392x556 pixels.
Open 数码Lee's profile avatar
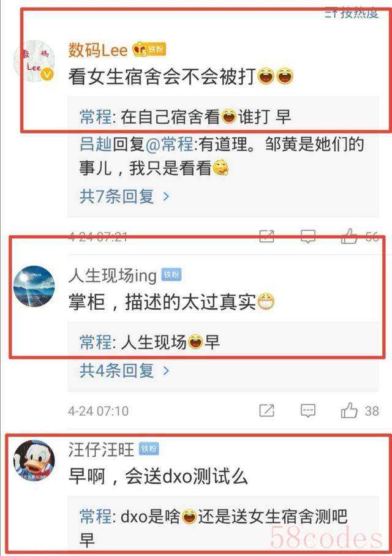(34, 61)
